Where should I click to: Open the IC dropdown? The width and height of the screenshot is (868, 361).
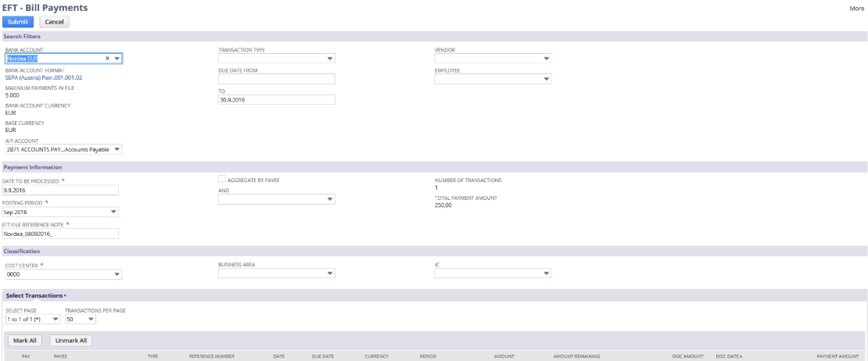point(546,274)
